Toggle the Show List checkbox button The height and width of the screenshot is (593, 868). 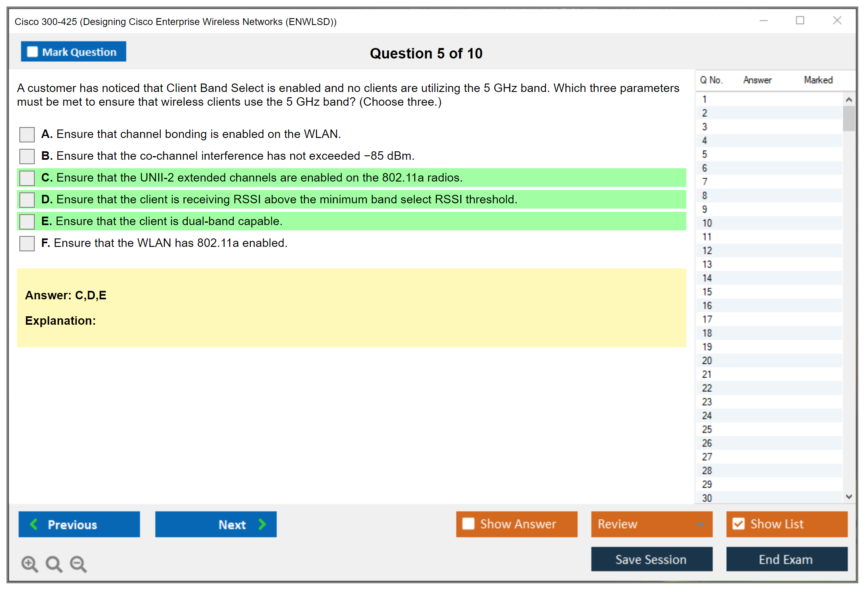(x=786, y=524)
